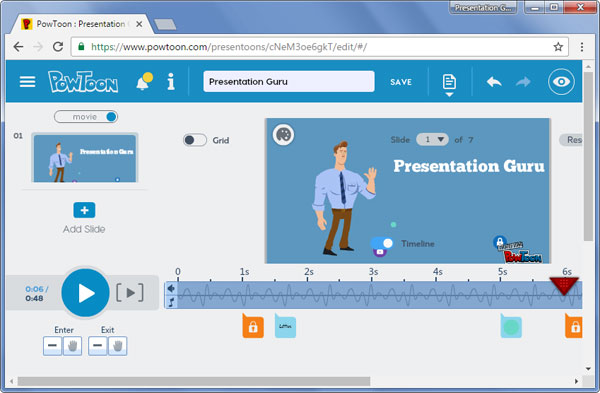This screenshot has height=393, width=600.
Task: Open the color palette icon on the slide
Action: coord(283,135)
